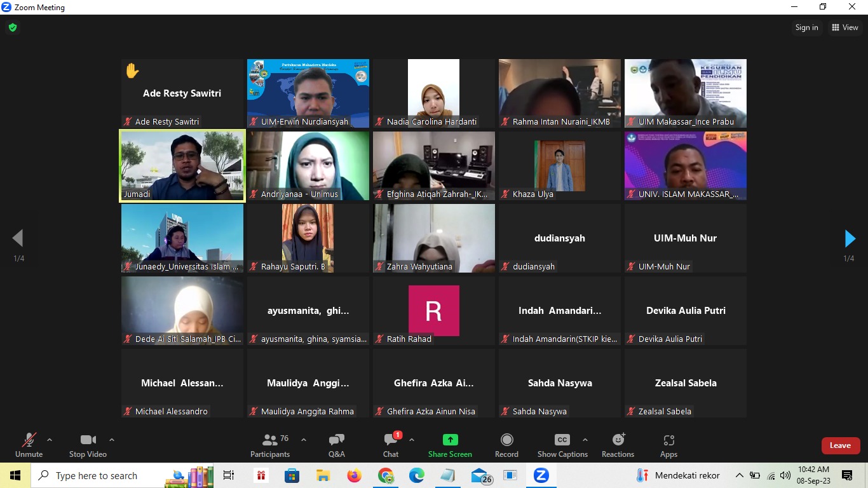The image size is (868, 488).
Task: Expand video options arrow beside Stop Video
Action: [x=112, y=440]
